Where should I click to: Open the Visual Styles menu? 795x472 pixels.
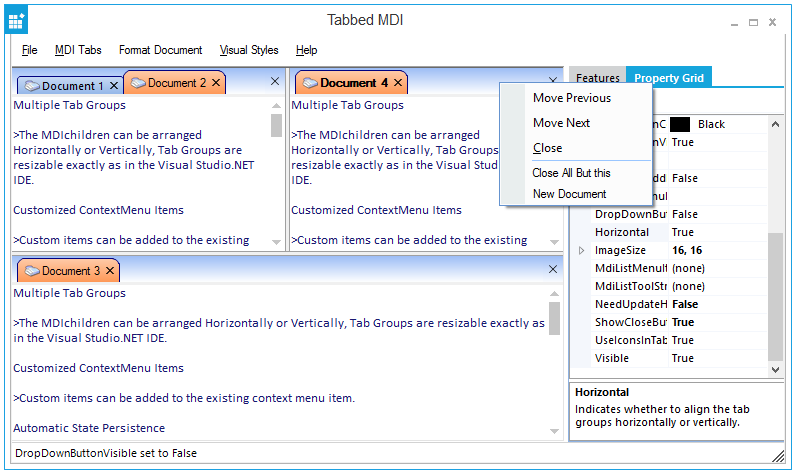coord(249,50)
